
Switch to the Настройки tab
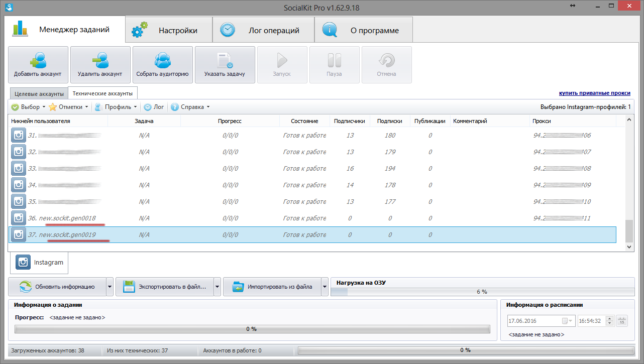[168, 30]
